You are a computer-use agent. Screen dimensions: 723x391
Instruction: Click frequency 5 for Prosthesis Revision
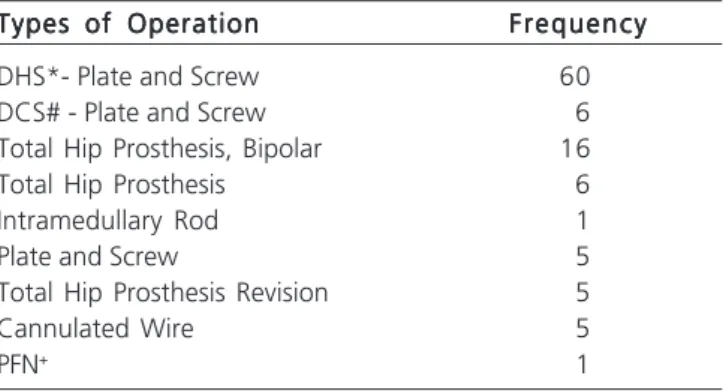(583, 293)
